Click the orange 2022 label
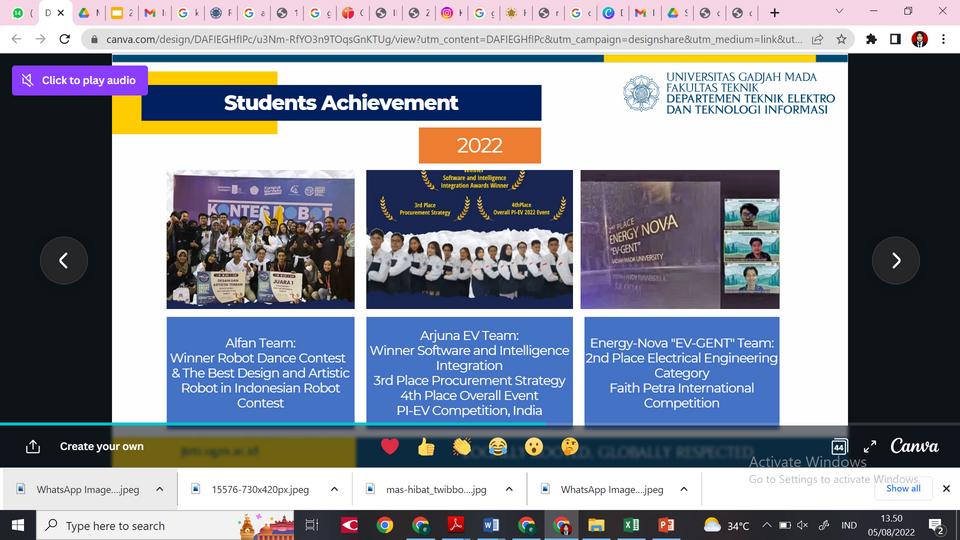This screenshot has width=960, height=540. (479, 146)
